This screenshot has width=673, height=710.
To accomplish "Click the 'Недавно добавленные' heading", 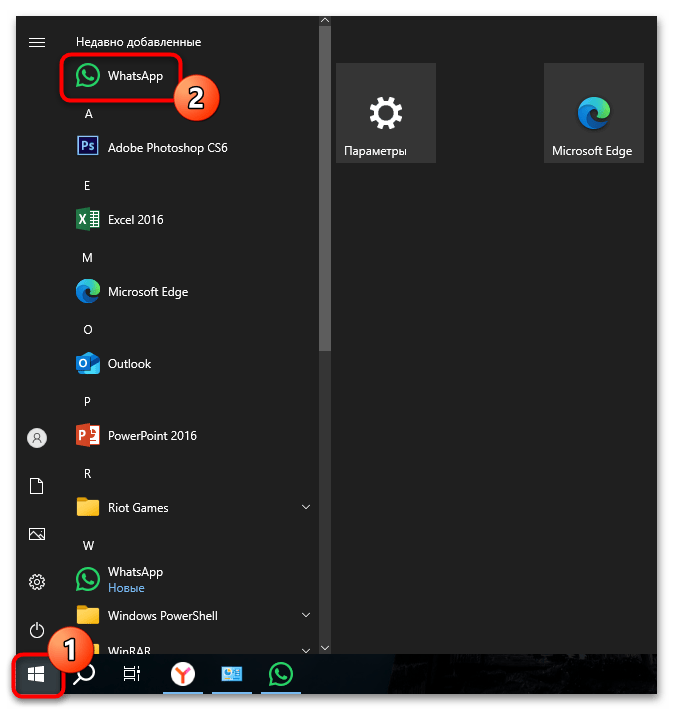I will 139,42.
